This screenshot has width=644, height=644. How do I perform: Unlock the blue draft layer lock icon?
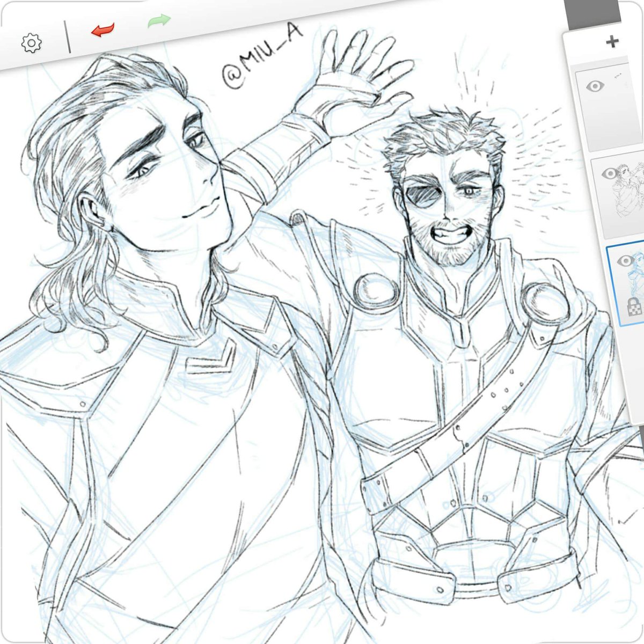click(x=634, y=308)
